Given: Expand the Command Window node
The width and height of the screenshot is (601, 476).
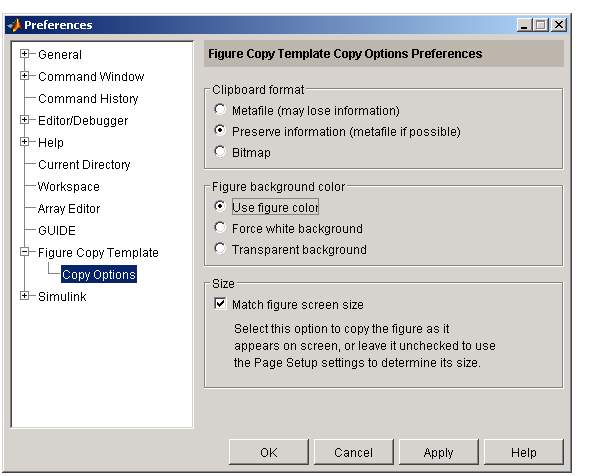Looking at the screenshot, I should (x=25, y=76).
